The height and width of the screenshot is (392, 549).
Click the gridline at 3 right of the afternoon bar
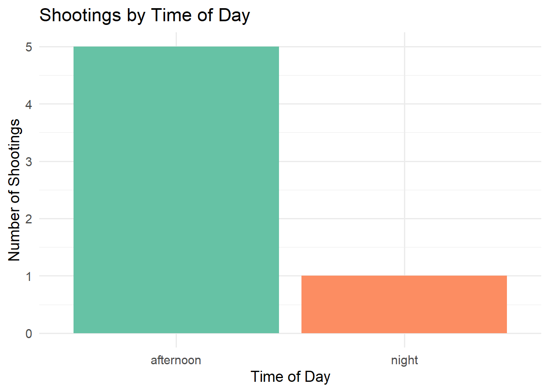[343, 161]
